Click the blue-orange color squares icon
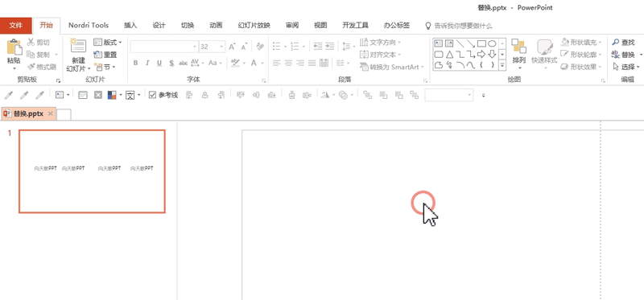644x300 pixels. tap(112, 95)
